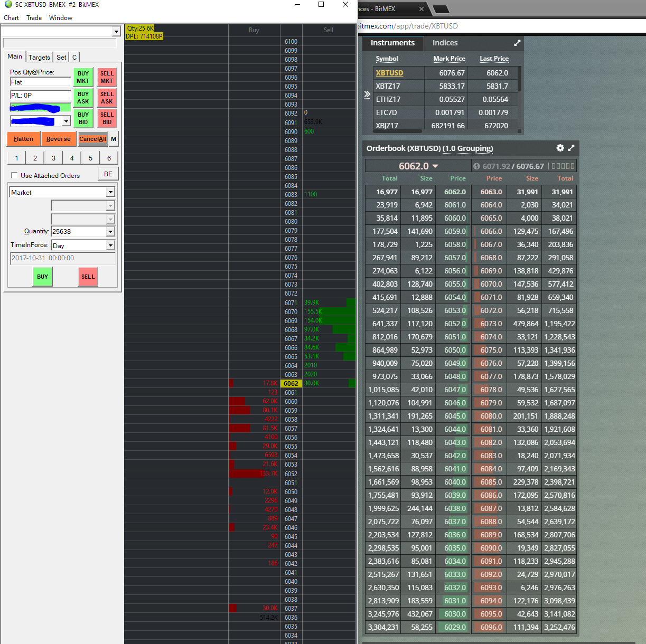646x644 pixels.
Task: Click the M button next to CancelAll
Action: 114,139
